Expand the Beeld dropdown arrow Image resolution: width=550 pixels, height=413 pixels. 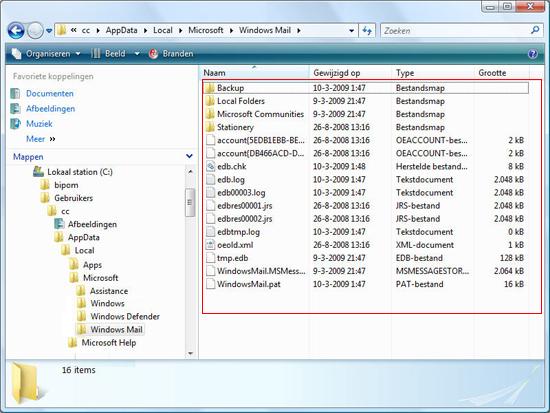(137, 54)
